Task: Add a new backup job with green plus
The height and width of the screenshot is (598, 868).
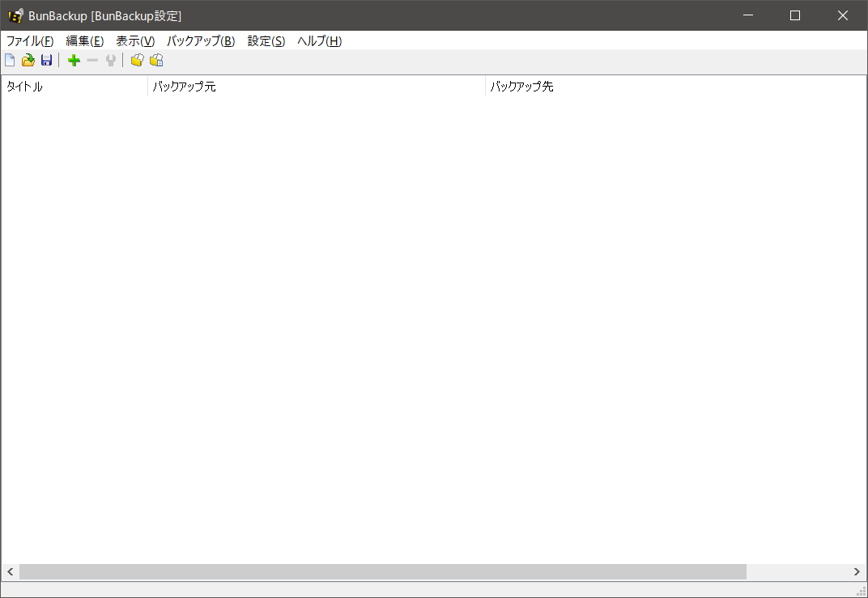Action: coord(73,59)
